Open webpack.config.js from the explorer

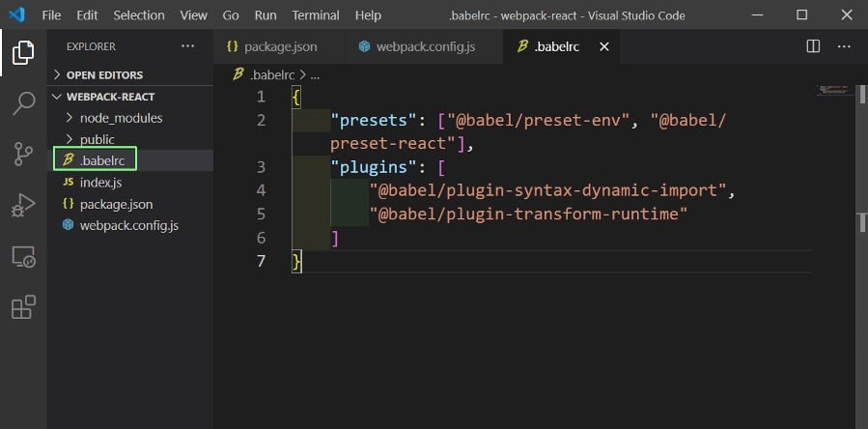point(130,225)
